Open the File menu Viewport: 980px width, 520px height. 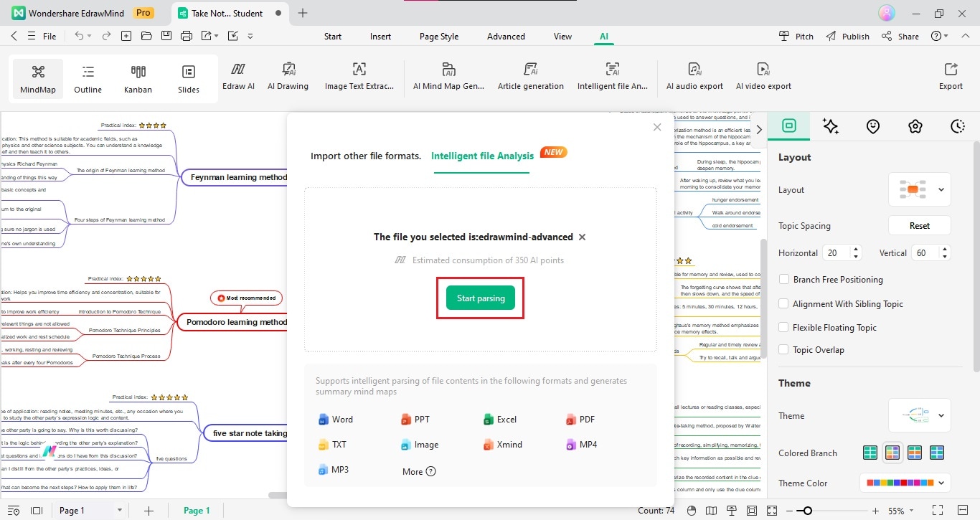(50, 36)
